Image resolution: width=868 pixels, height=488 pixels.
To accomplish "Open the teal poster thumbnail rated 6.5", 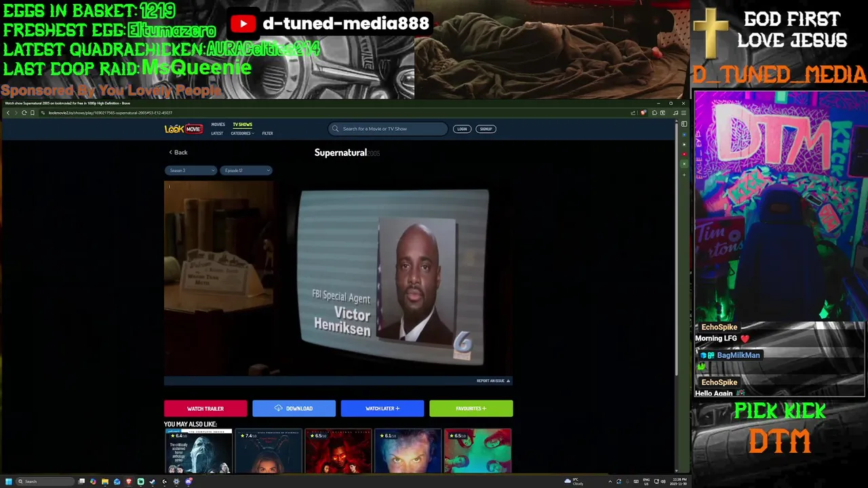I will pyautogui.click(x=477, y=451).
